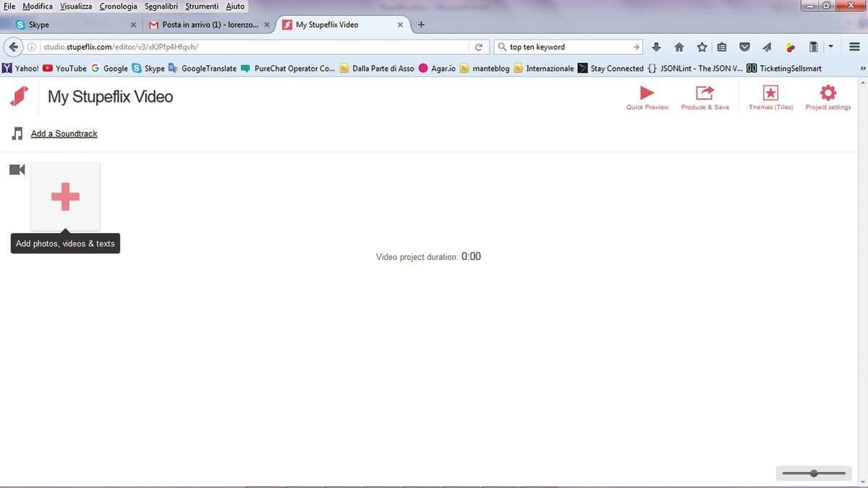
Task: Focus the address bar URL field
Action: [253, 47]
